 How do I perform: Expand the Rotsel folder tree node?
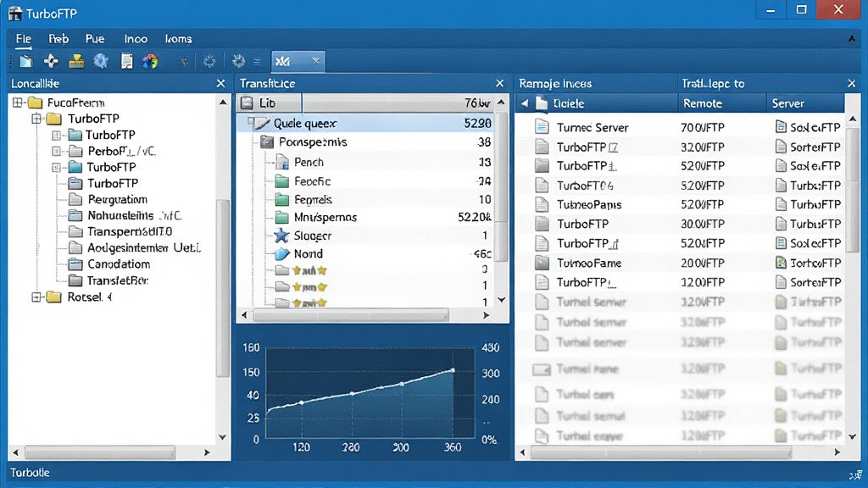tap(36, 297)
